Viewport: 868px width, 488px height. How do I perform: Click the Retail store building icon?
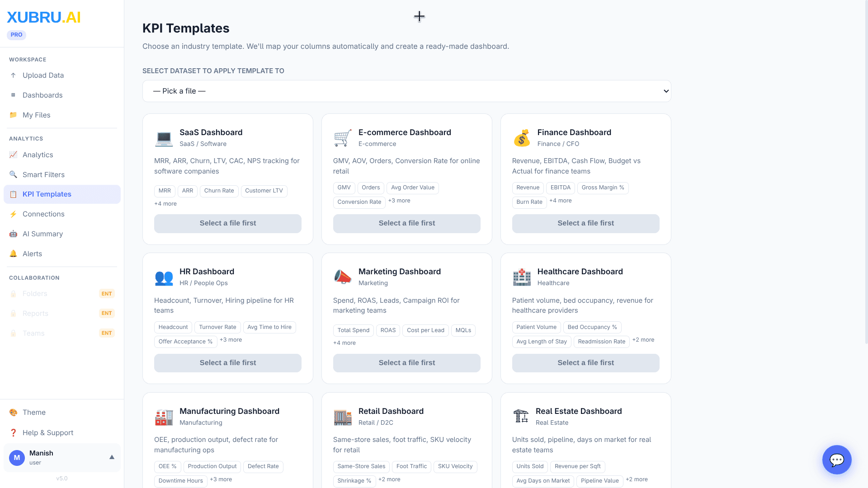[x=343, y=417]
